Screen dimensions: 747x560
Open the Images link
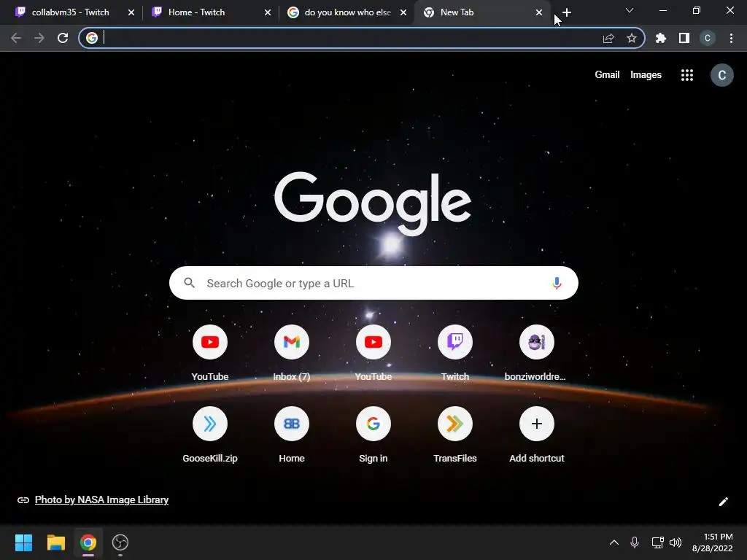click(646, 75)
